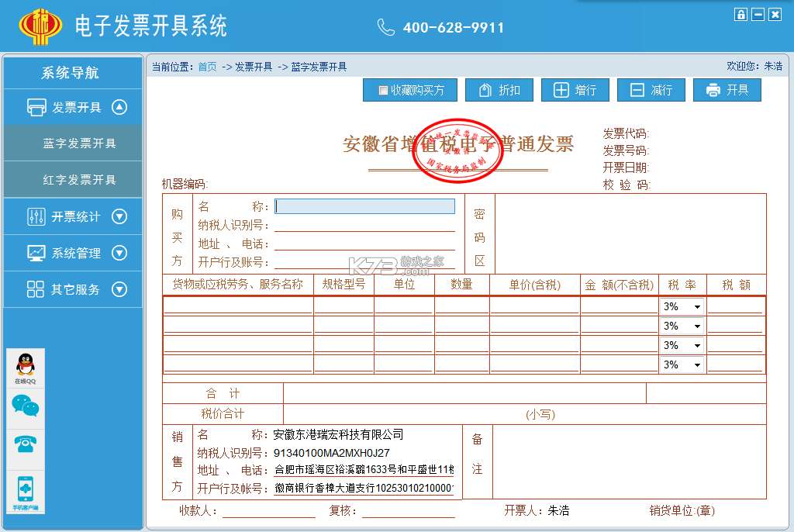
Task: Click the buyer 纳税人识别号 input field
Action: pos(364,224)
